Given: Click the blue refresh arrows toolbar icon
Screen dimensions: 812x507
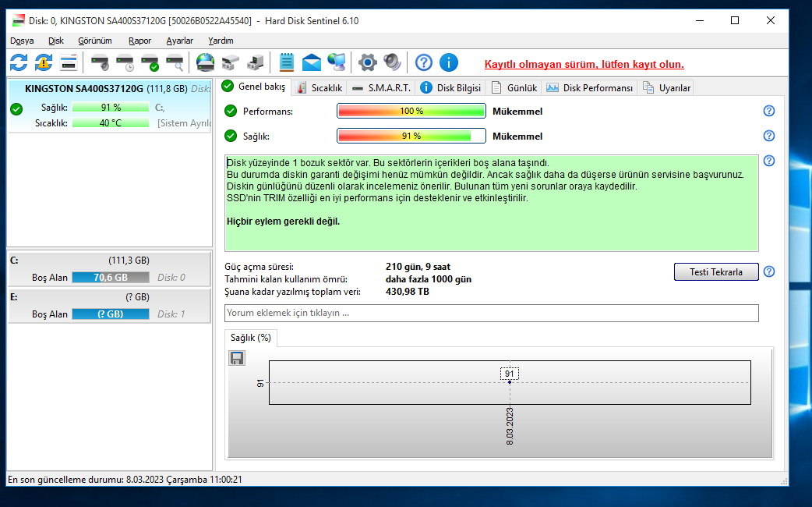Looking at the screenshot, I should pos(19,62).
